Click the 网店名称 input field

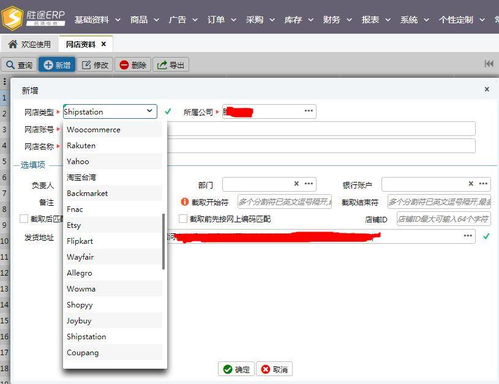pos(321,146)
